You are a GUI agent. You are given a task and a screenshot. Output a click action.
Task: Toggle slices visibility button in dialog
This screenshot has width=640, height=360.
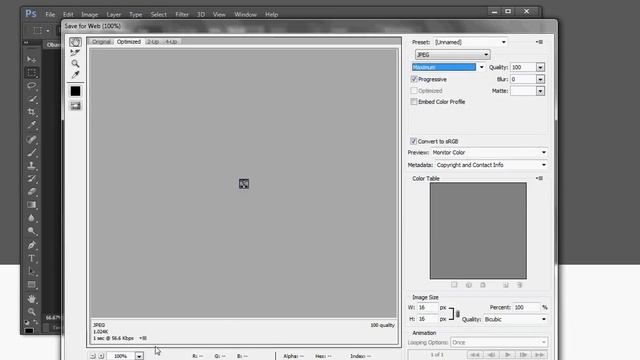pyautogui.click(x=75, y=106)
